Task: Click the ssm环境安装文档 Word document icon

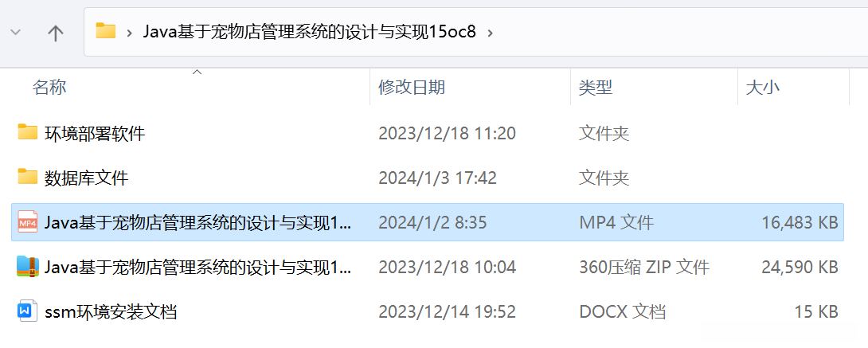Action: click(x=27, y=311)
